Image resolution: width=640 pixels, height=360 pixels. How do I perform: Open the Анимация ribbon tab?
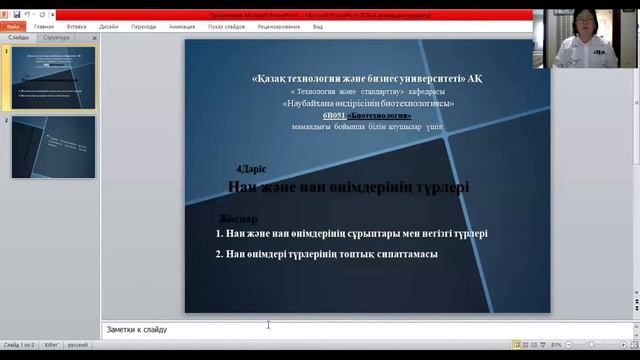(182, 27)
